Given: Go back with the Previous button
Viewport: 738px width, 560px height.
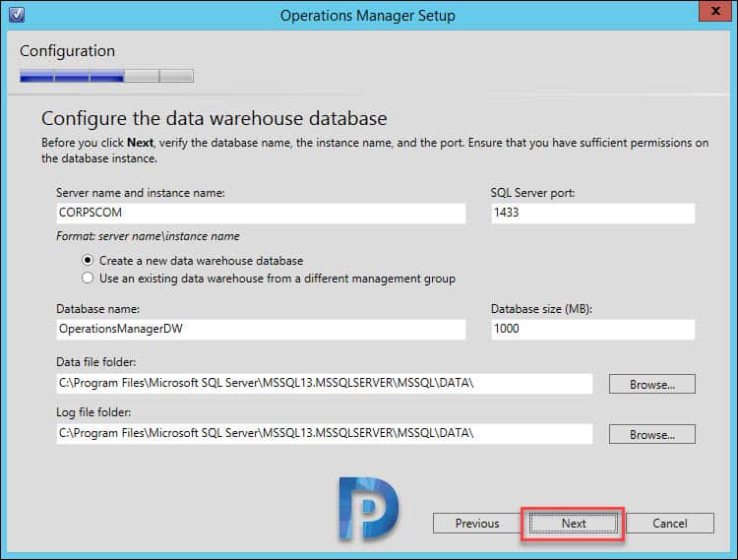Looking at the screenshot, I should point(477,524).
